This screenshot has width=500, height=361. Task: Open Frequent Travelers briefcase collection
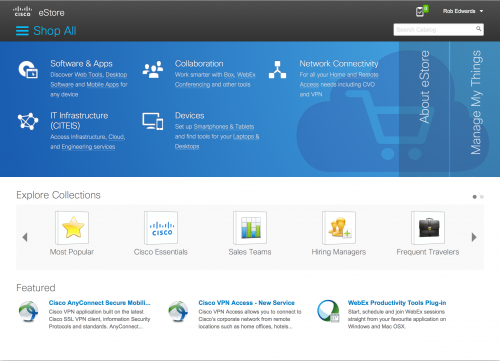click(428, 228)
